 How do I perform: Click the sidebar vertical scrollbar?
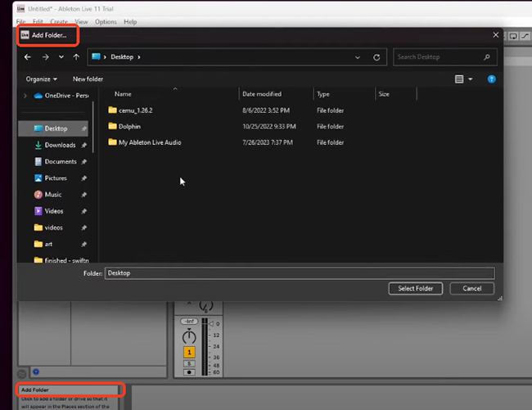pos(93,127)
